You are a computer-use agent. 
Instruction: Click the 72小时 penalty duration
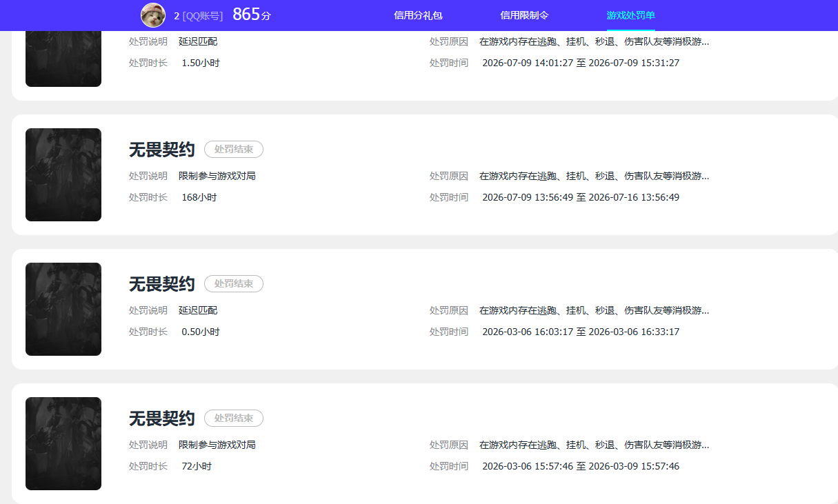[x=197, y=466]
